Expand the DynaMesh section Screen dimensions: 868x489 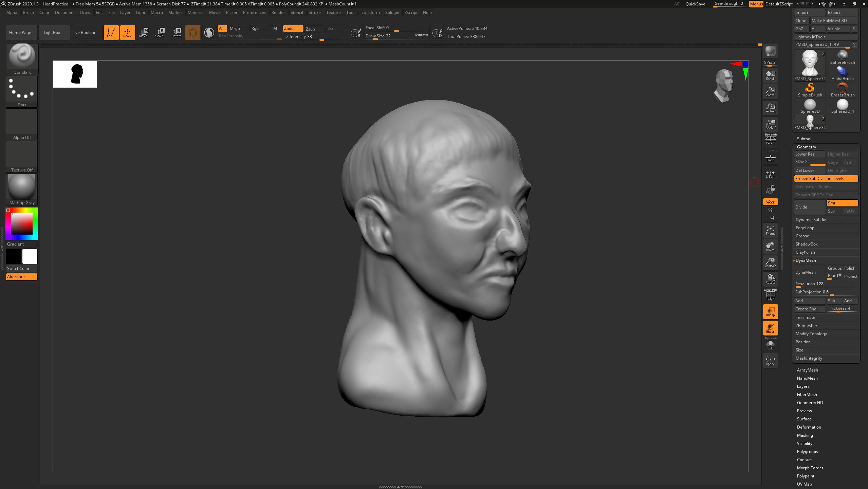coord(806,260)
